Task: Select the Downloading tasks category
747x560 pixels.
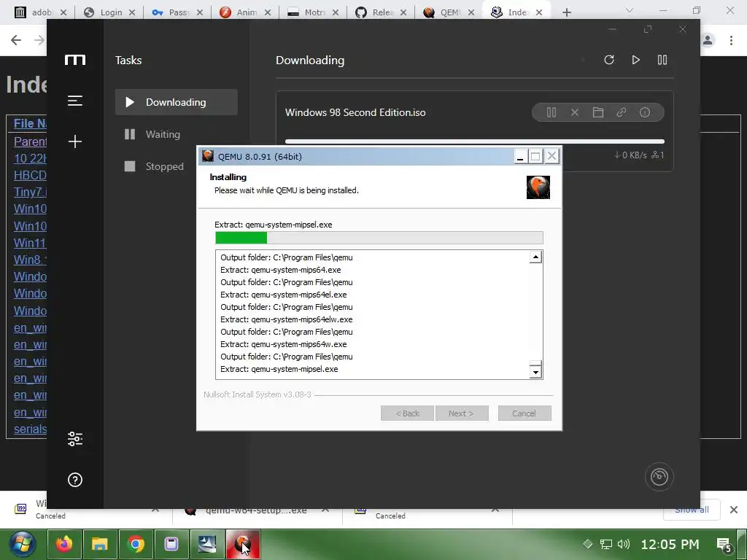Action: 177,102
